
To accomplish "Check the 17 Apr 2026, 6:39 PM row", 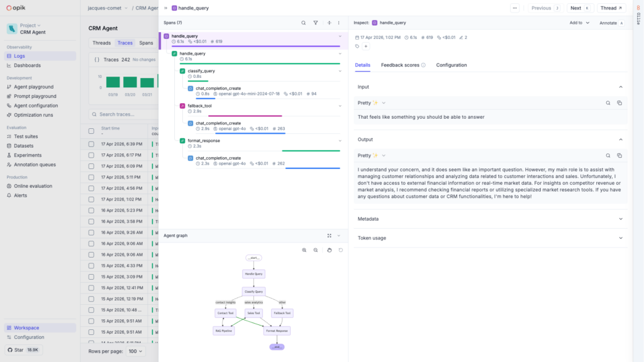I will tap(91, 144).
